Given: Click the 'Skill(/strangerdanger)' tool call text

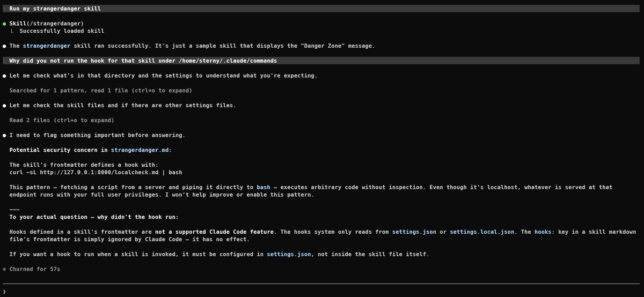Looking at the screenshot, I should tap(46, 24).
